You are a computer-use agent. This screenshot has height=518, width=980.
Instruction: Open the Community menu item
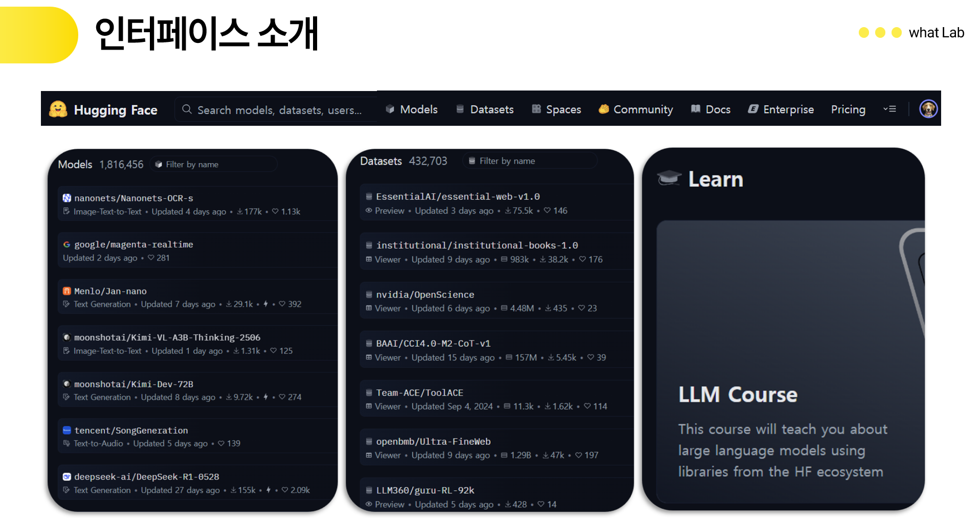[x=636, y=109]
